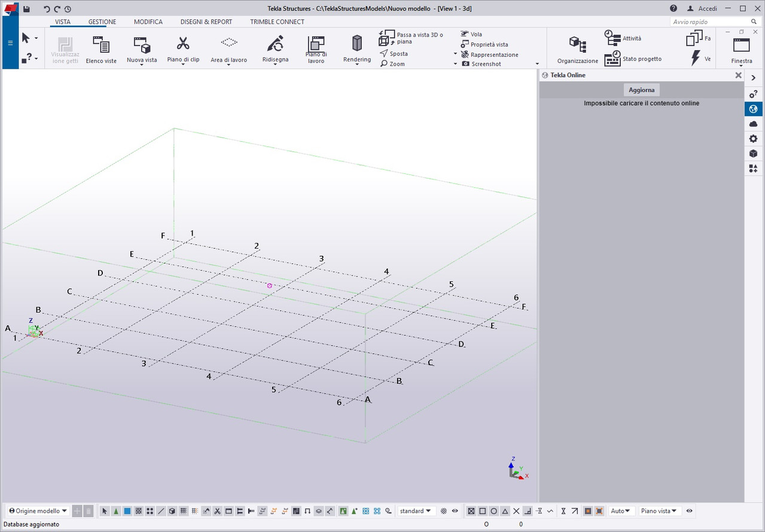
Task: Open Proprietà vista settings
Action: 484,45
